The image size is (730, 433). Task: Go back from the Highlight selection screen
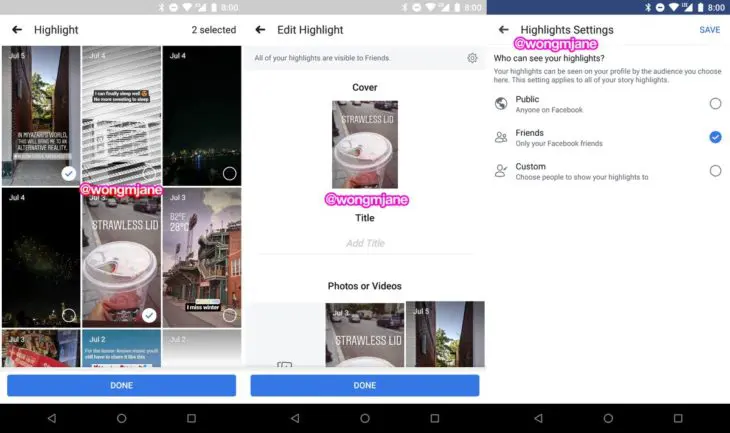[17, 30]
